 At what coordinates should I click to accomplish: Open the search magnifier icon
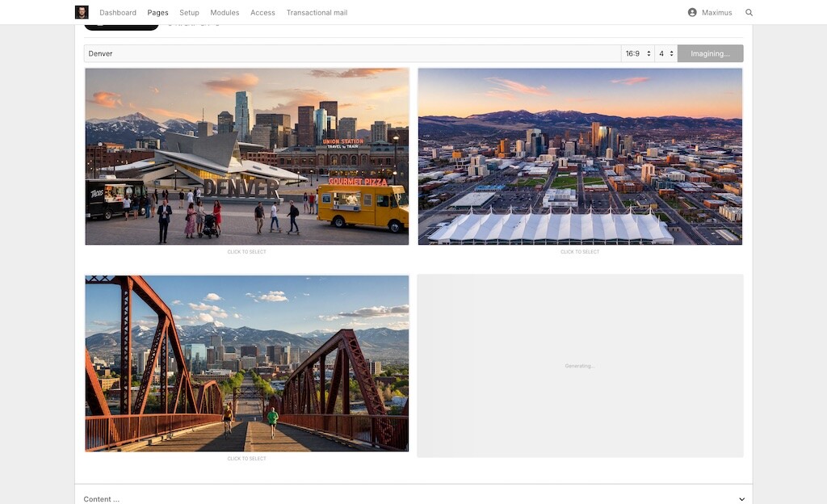[749, 13]
